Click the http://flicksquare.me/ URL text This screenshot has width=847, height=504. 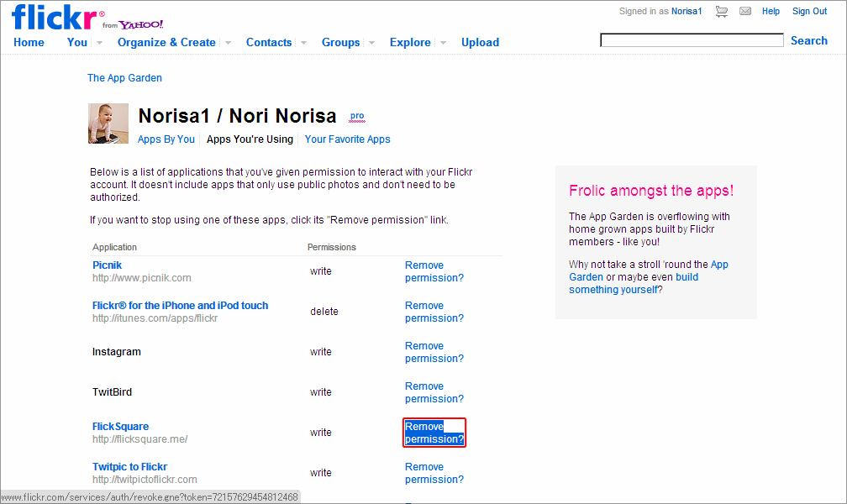tap(139, 439)
